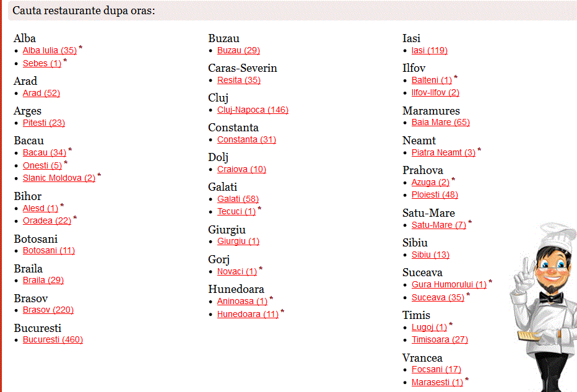
Task: Open the Alesd (1) link
Action: (x=40, y=208)
